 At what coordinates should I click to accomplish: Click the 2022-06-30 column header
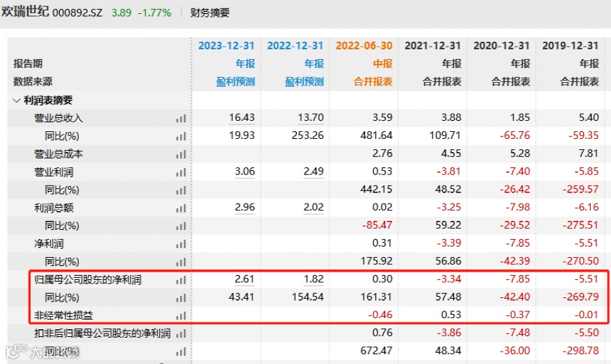(364, 46)
